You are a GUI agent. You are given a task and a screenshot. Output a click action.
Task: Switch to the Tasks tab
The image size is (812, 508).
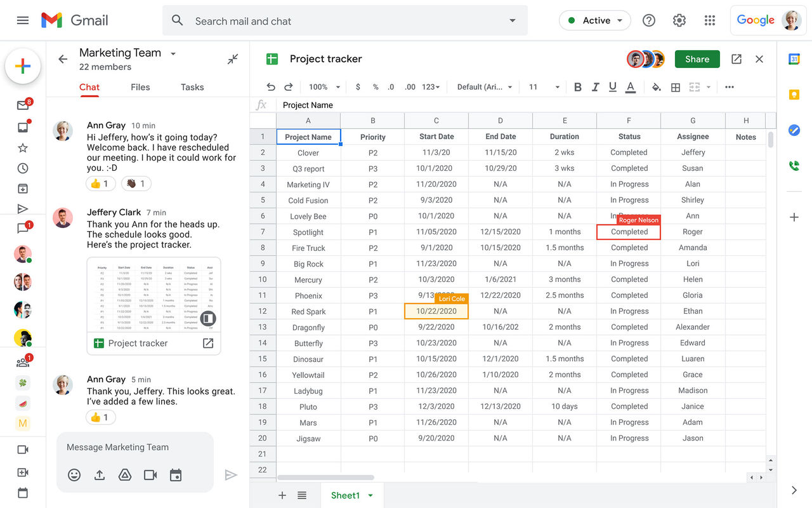tap(192, 88)
